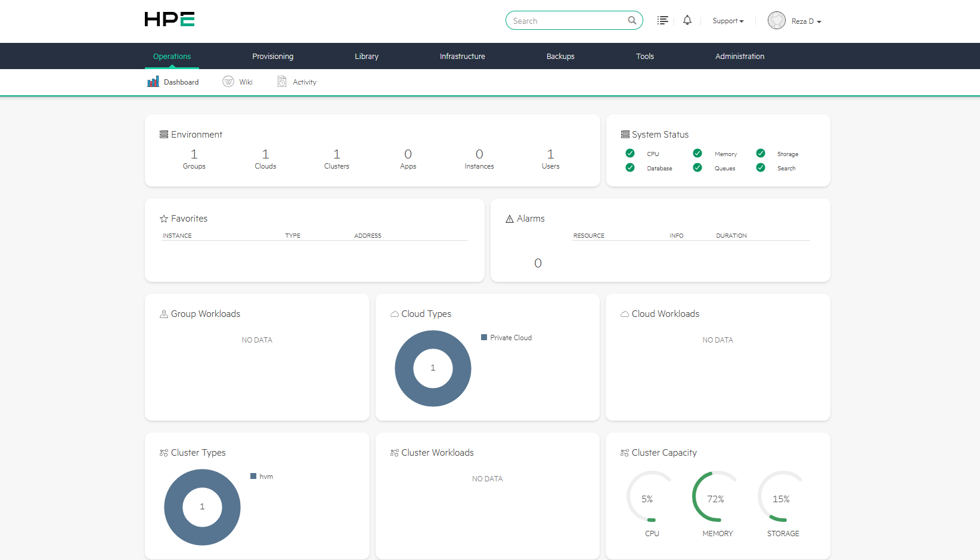The width and height of the screenshot is (980, 560).
Task: Open the Activity icon
Action: 282,82
